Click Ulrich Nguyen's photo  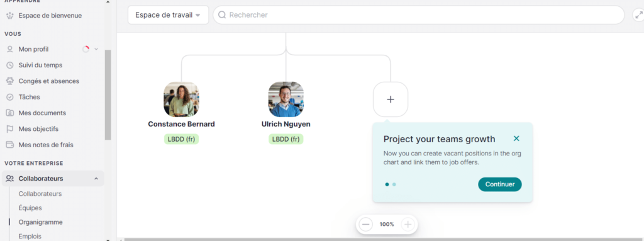pyautogui.click(x=286, y=99)
